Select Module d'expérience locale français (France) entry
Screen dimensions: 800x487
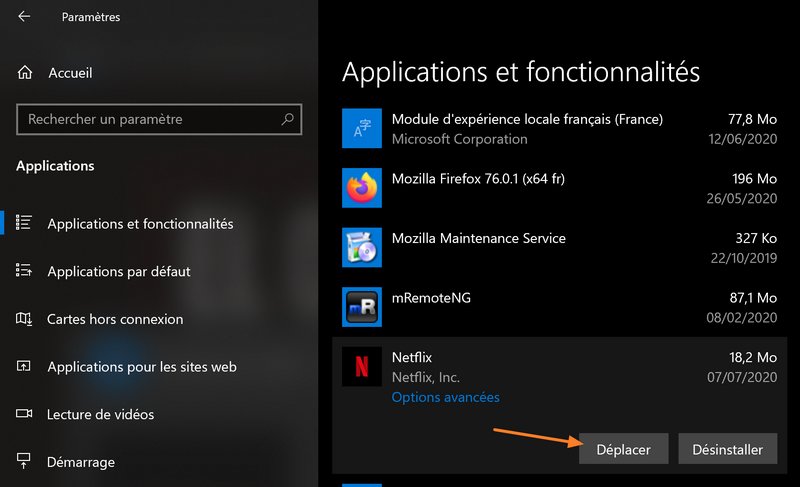560,129
